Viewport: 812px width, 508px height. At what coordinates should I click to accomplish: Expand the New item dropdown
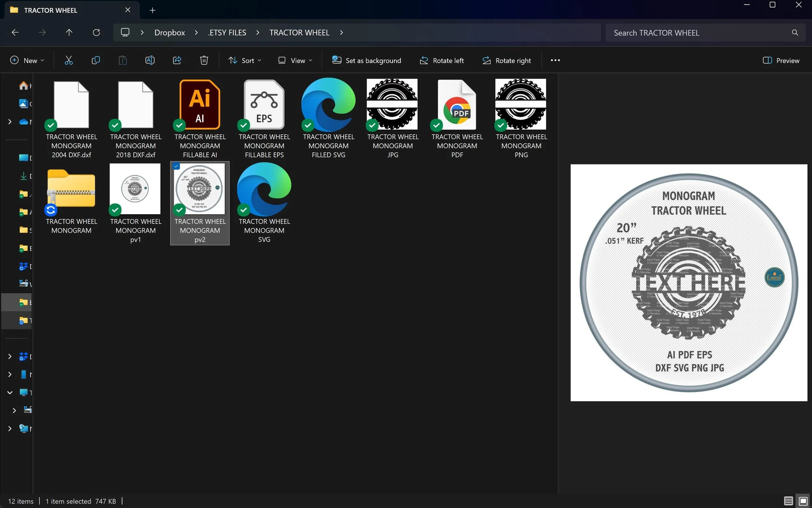(27, 60)
